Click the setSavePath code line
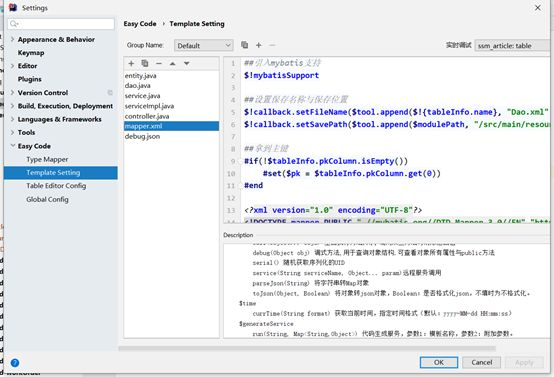Image resolution: width=554 pixels, height=377 pixels. (396, 124)
